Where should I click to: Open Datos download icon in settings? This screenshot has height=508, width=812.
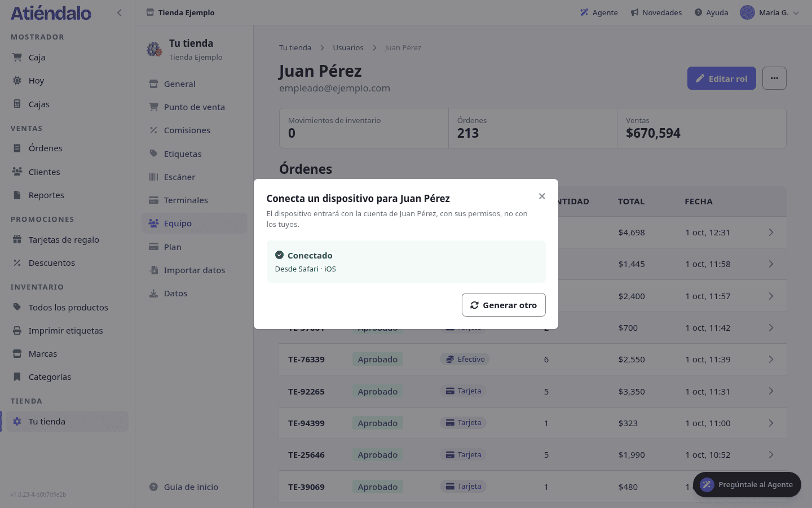click(x=153, y=294)
